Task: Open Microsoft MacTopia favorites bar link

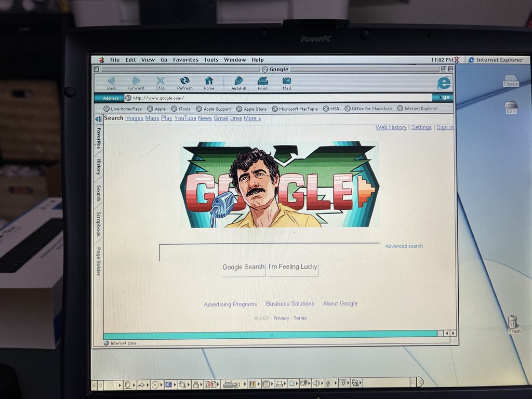Action: coord(295,109)
